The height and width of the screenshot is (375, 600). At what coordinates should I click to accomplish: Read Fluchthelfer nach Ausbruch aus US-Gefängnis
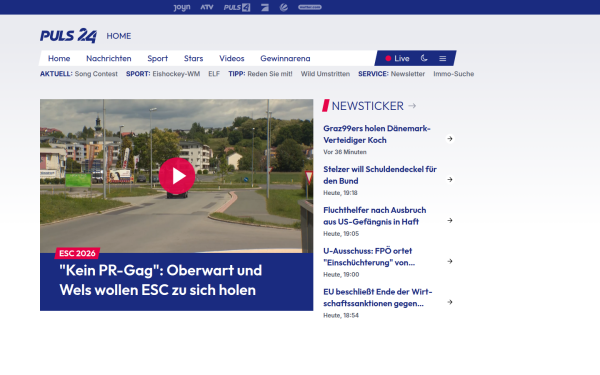[375, 216]
